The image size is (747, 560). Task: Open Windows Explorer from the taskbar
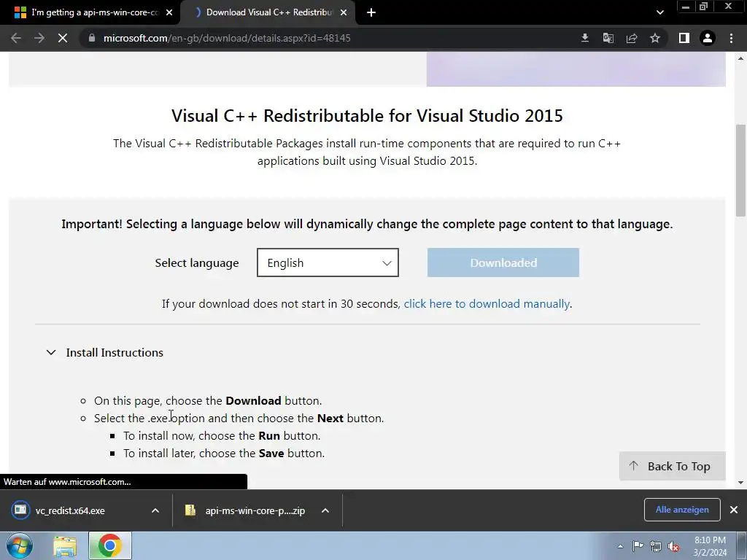pyautogui.click(x=65, y=545)
